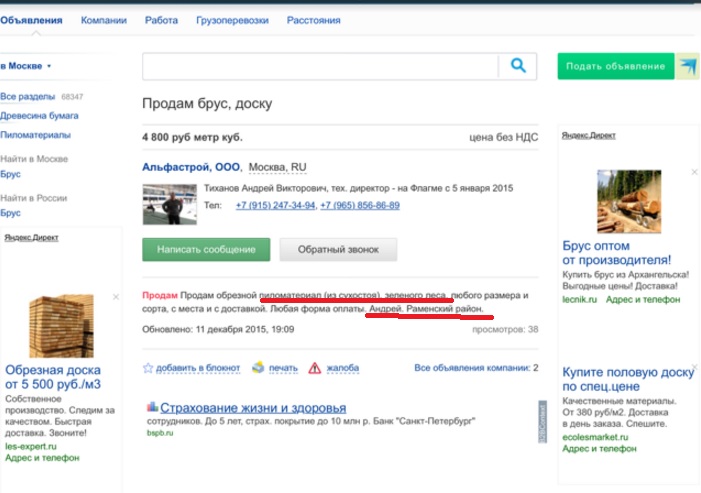Open the Обрезная доска от 5 500 руб./м3 ad
701x493 pixels.
pyautogui.click(x=53, y=377)
